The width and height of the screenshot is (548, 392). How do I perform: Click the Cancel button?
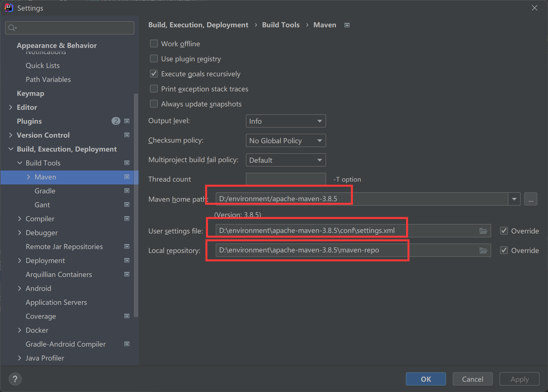click(x=472, y=379)
